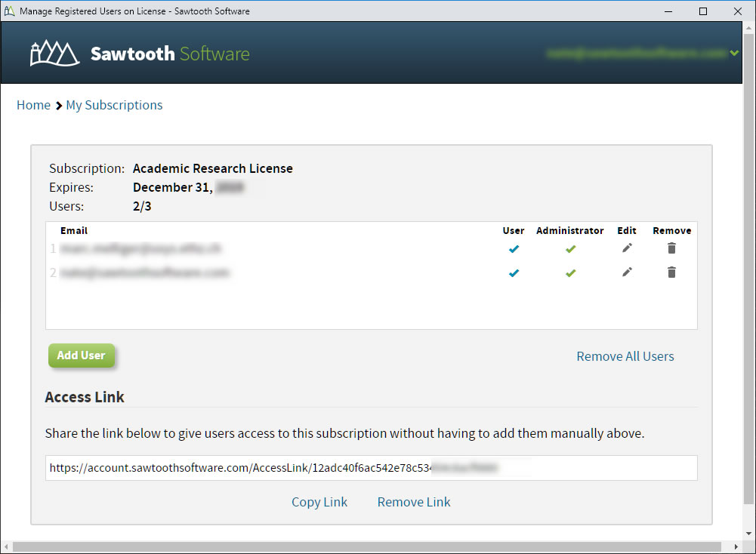This screenshot has height=554, width=756.
Task: Click the scroll down arrow
Action: tap(748, 534)
